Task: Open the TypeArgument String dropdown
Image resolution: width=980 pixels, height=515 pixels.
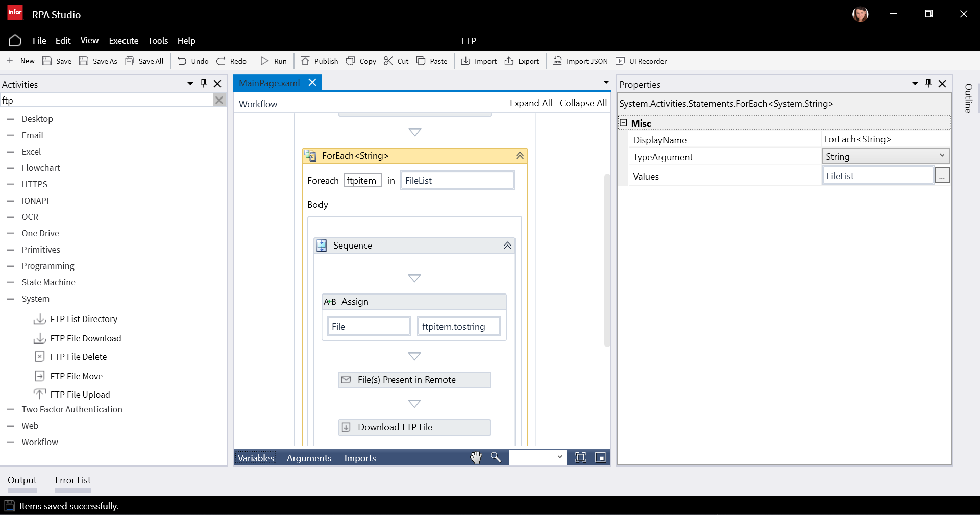Action: click(x=942, y=156)
